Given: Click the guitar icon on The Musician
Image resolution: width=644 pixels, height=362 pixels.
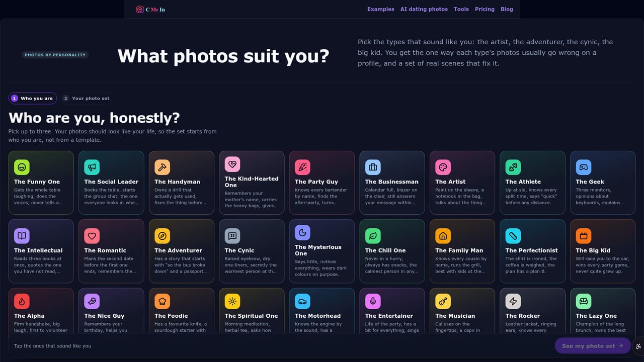Looking at the screenshot, I should point(443,301).
